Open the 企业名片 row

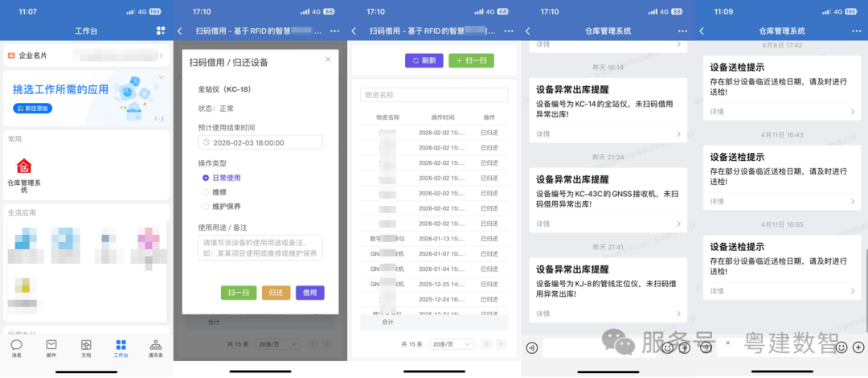coord(86,55)
